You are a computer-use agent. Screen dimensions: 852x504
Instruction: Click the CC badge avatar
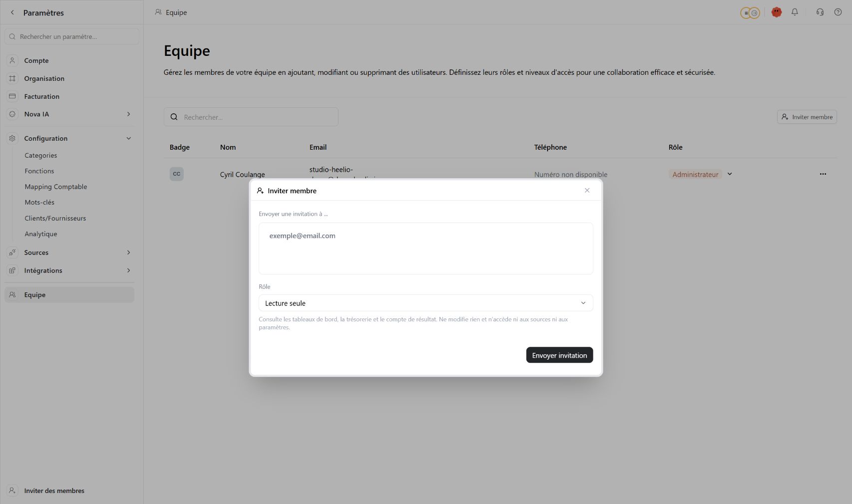[x=177, y=174]
